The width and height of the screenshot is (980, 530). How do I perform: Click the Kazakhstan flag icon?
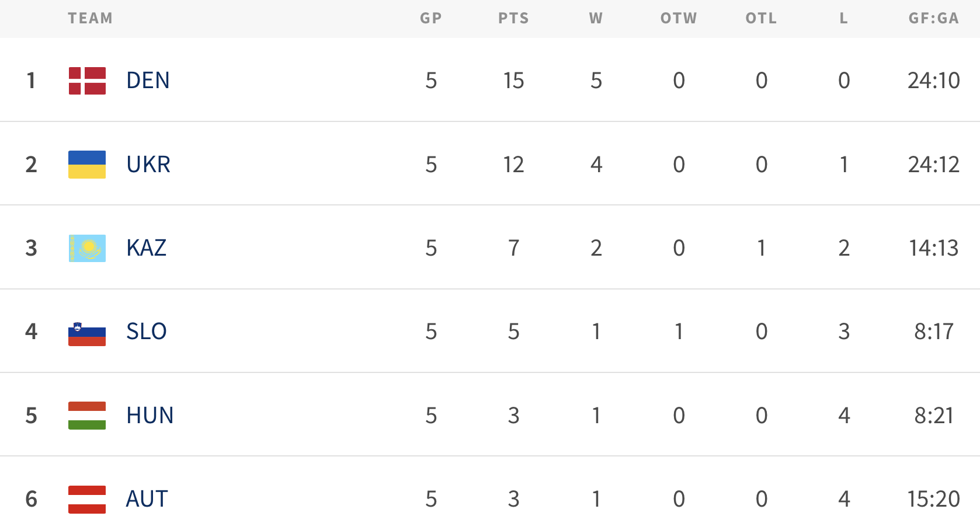[87, 248]
